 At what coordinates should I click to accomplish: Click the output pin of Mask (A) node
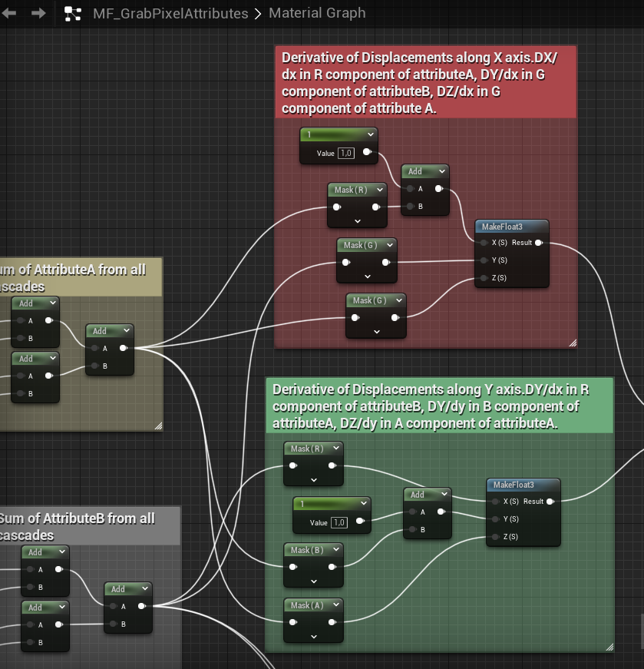[x=332, y=622]
